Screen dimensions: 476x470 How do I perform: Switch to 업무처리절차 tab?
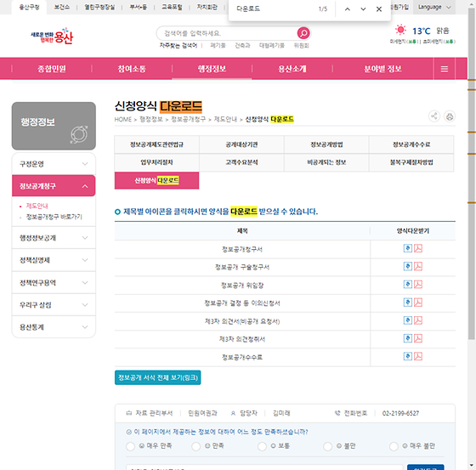(156, 162)
